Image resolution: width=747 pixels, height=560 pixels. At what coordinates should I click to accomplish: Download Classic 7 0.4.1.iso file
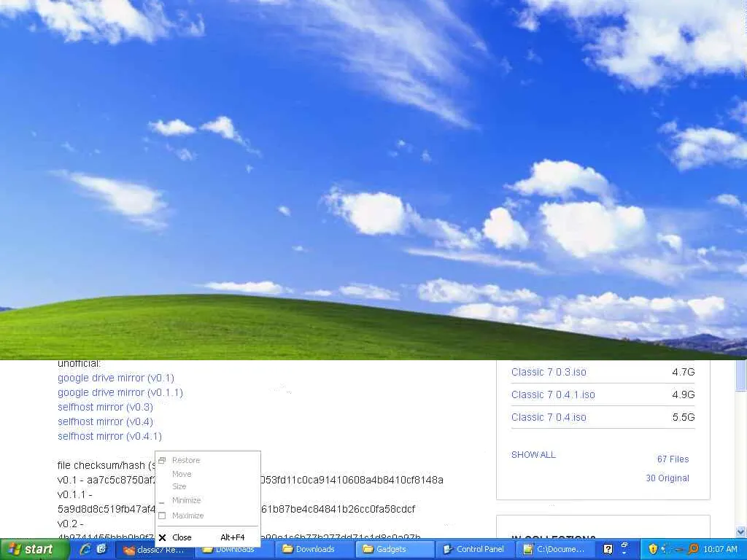coord(553,394)
